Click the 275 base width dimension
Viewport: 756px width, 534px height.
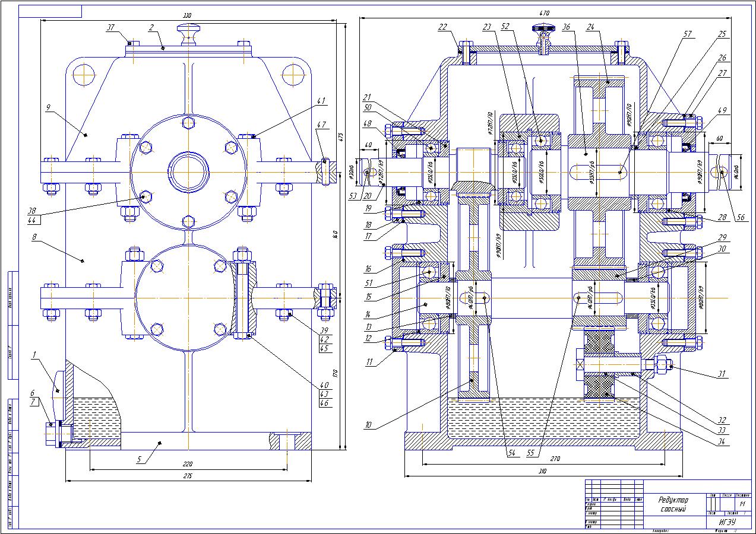(188, 476)
